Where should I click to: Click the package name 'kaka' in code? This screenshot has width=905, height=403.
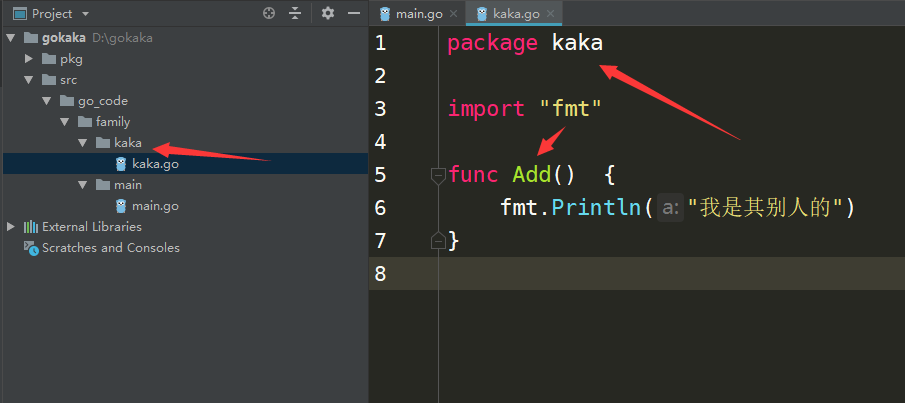(577, 43)
